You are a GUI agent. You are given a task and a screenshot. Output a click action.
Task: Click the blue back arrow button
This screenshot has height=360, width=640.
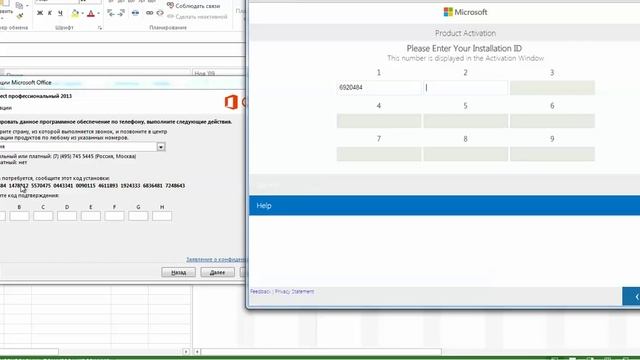631,296
